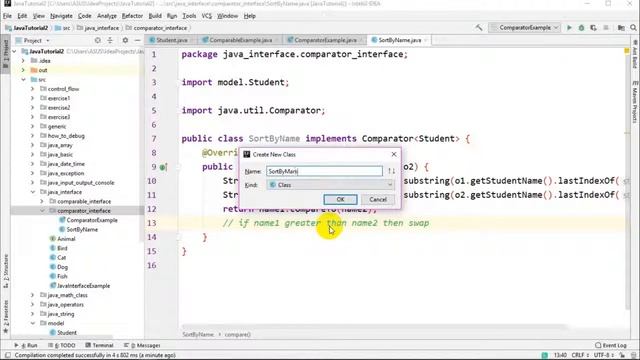The image size is (640, 360).
Task: Click Collapse All icon in Project panel
Action: [x=110, y=40]
